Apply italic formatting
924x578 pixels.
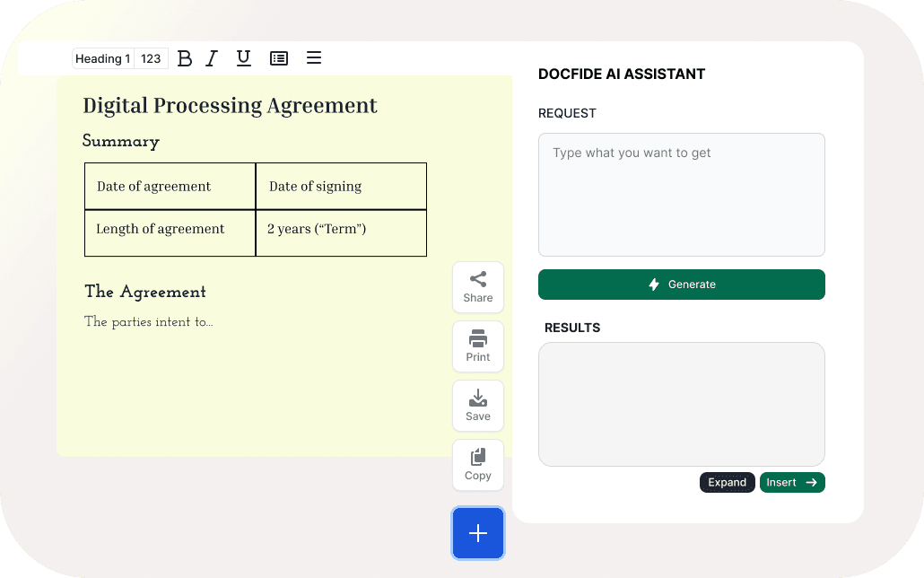[212, 58]
